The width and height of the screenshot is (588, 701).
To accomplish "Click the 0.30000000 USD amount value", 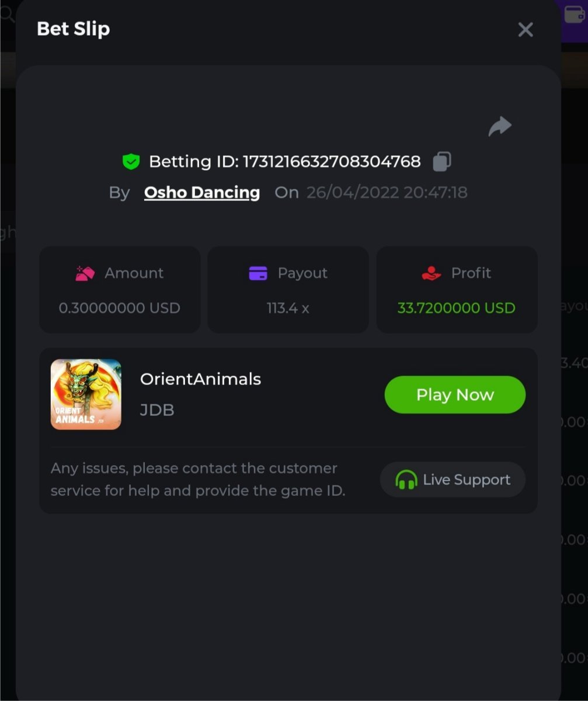I will [120, 308].
